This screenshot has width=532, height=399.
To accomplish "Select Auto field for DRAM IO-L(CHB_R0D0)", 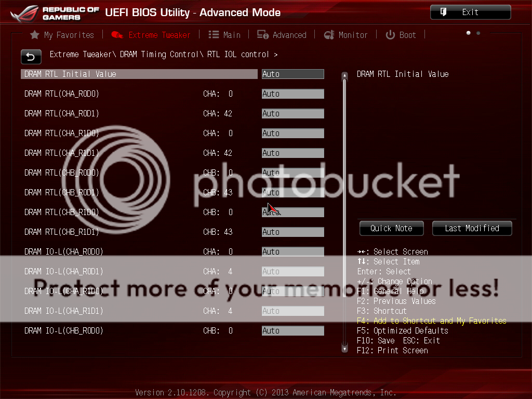I will tap(292, 331).
